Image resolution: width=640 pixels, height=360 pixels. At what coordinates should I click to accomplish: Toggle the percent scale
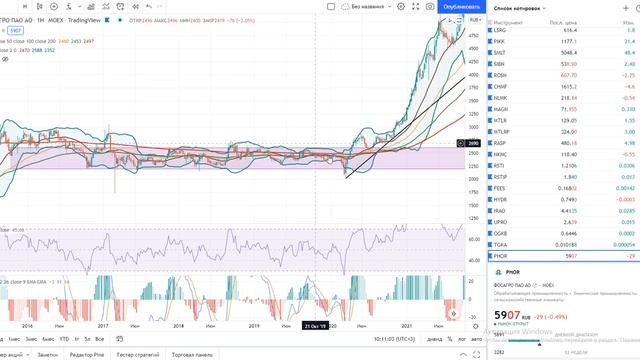(450, 339)
